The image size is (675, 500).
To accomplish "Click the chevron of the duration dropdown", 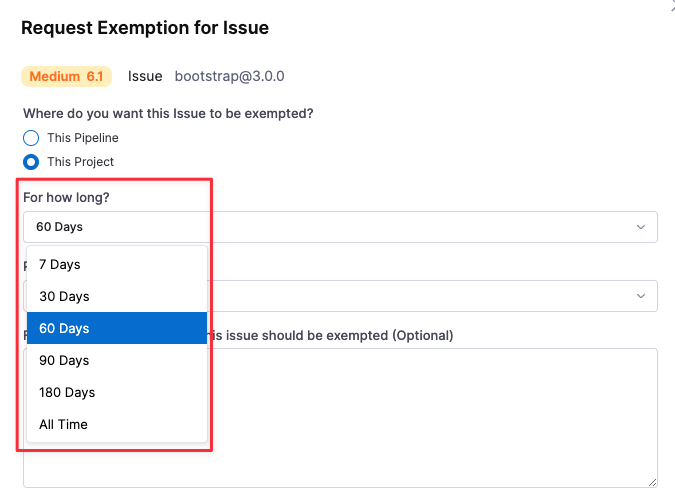I will (641, 227).
